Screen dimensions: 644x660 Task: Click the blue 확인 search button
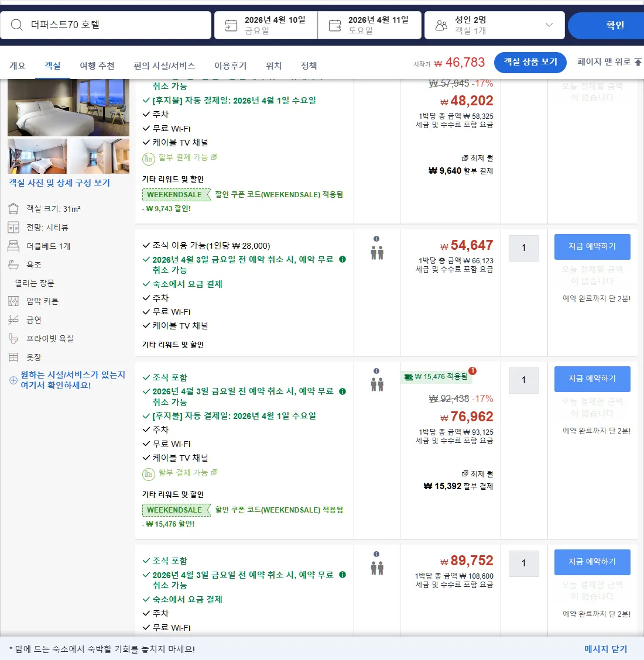607,25
